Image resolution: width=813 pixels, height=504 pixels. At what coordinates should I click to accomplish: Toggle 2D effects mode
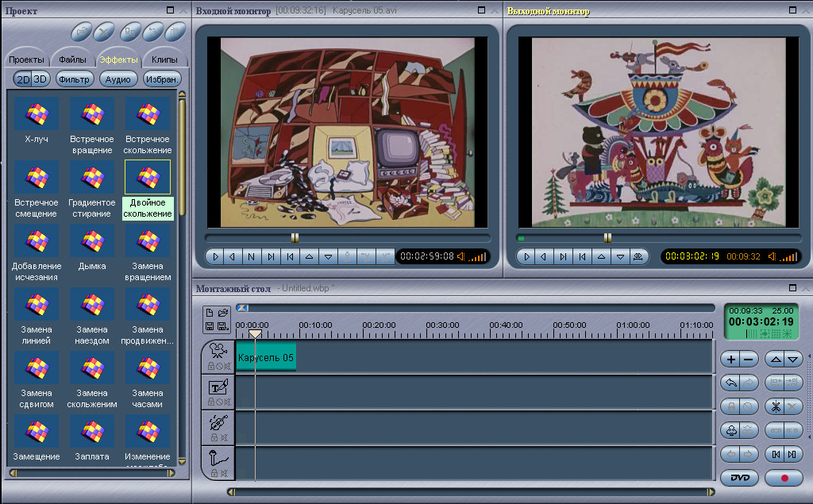pos(23,79)
